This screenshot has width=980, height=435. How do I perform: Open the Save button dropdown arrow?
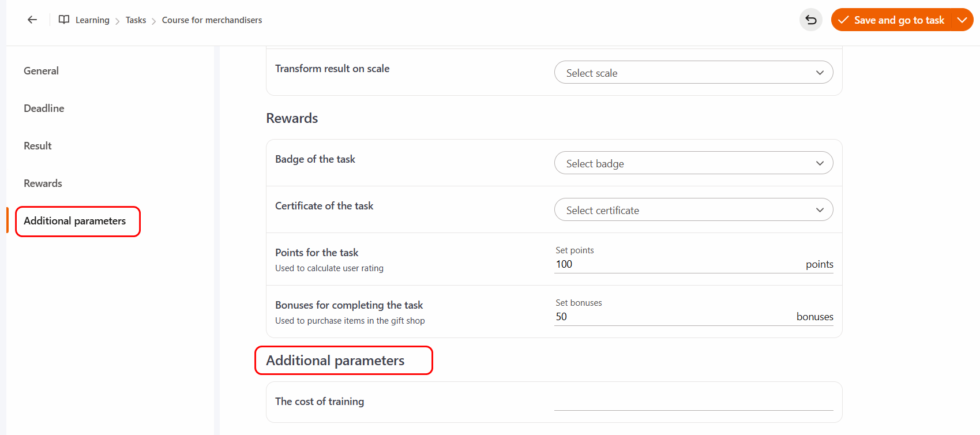click(962, 20)
